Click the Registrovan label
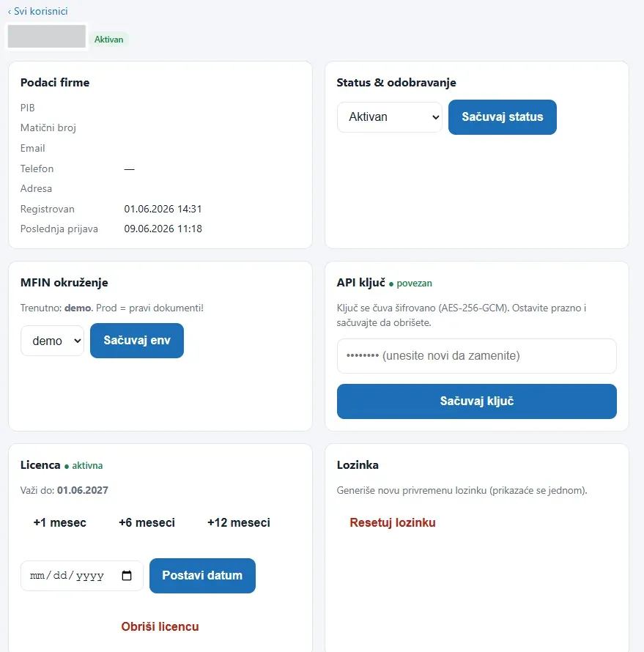The height and width of the screenshot is (652, 644). coord(48,210)
